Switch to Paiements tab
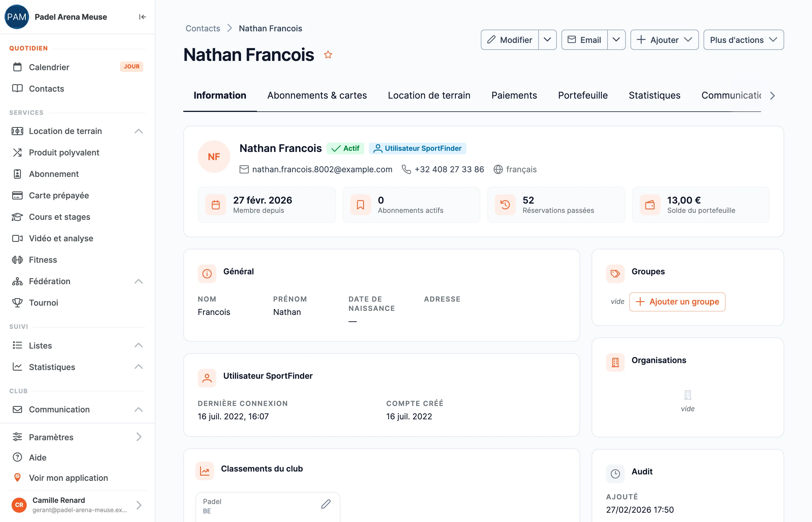812x522 pixels. (x=514, y=96)
